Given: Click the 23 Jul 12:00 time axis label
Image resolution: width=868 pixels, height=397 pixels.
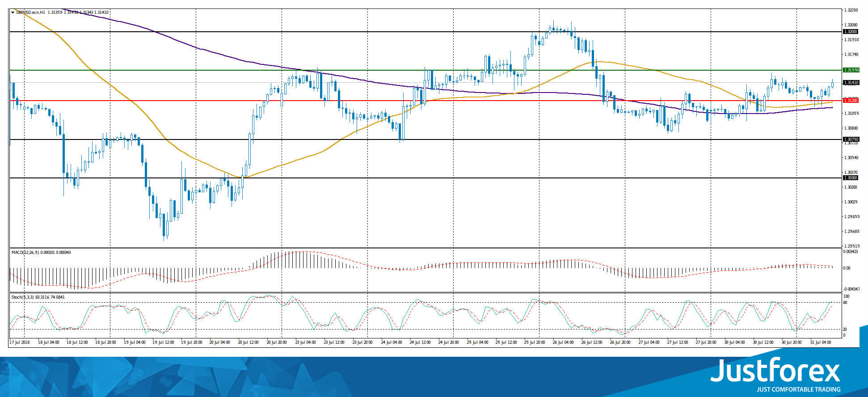Looking at the screenshot, I should (x=334, y=342).
